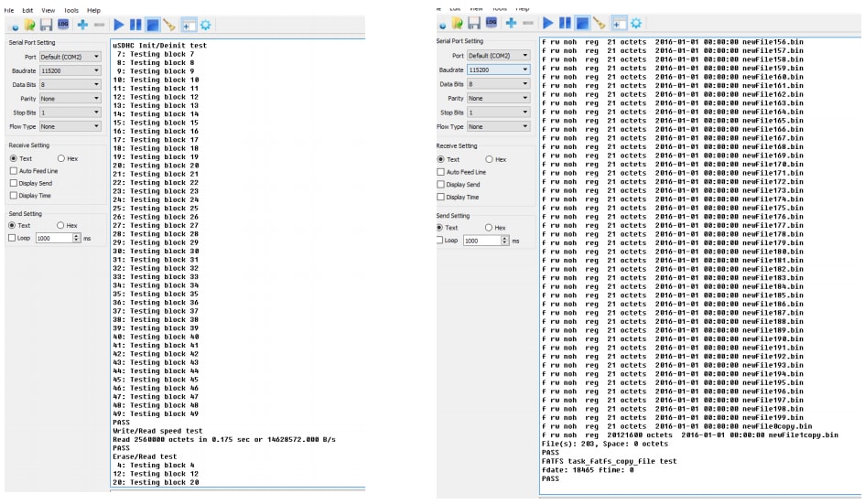865x504 pixels.
Task: Open the Parity dropdown in right window
Action: click(x=498, y=98)
